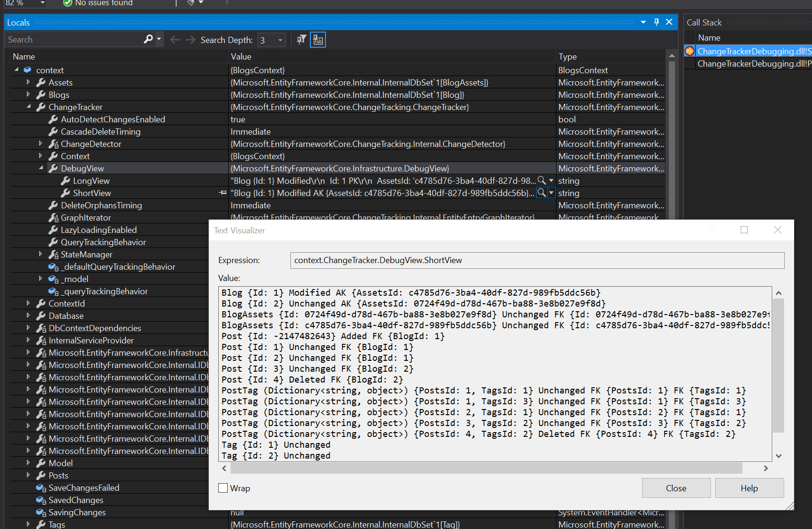Click the pin-filter icon beside Search Depth
Viewport: 812px width, 529px height.
(301, 39)
